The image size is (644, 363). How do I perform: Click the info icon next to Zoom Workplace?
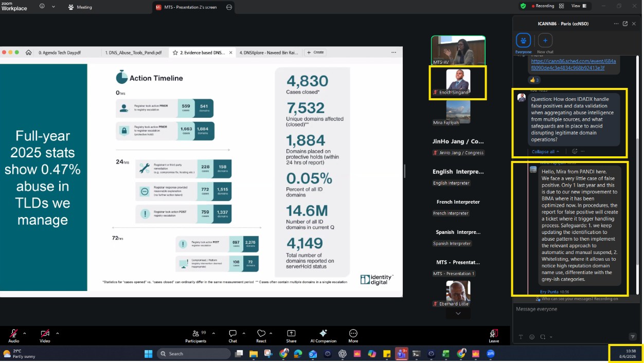click(x=42, y=6)
